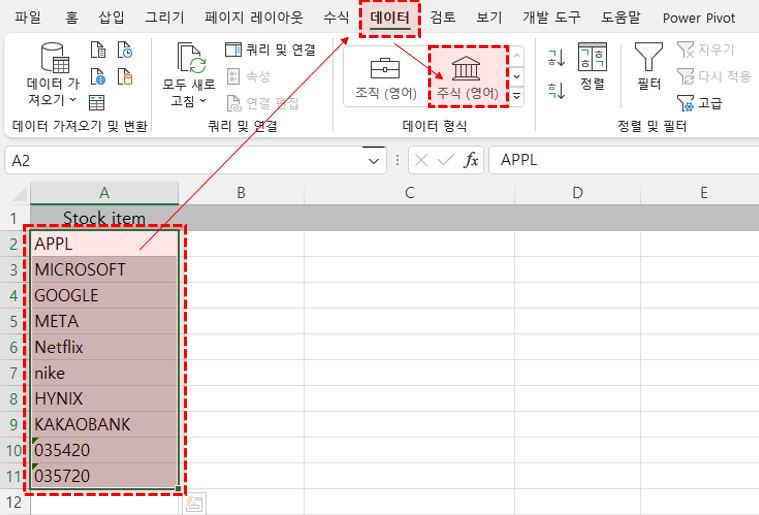Open the 정렬 sort dialog

pyautogui.click(x=592, y=67)
